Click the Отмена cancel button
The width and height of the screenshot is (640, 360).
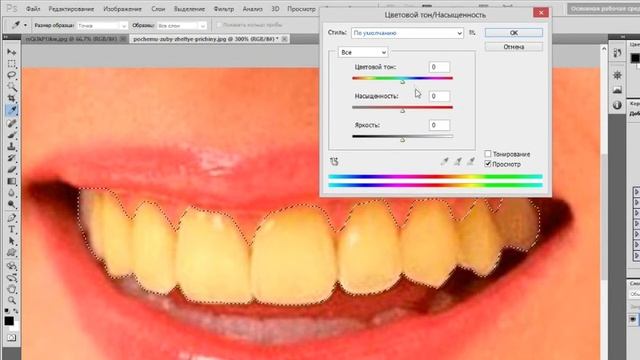[513, 47]
